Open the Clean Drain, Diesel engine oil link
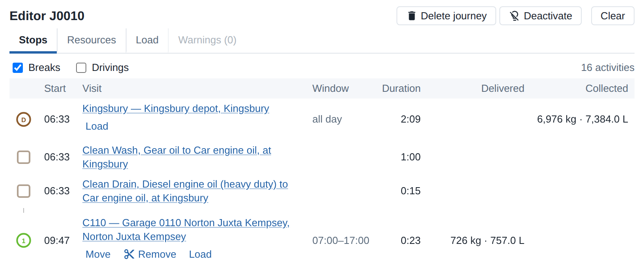 point(185,191)
